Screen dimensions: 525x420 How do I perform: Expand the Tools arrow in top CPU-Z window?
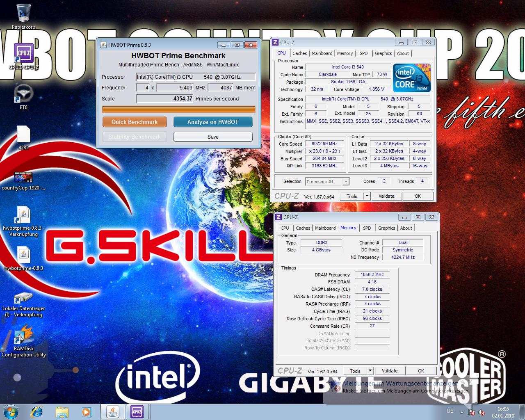point(367,196)
